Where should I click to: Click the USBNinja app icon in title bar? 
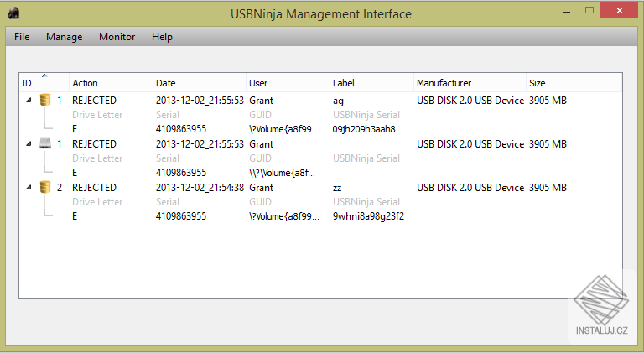coord(13,13)
